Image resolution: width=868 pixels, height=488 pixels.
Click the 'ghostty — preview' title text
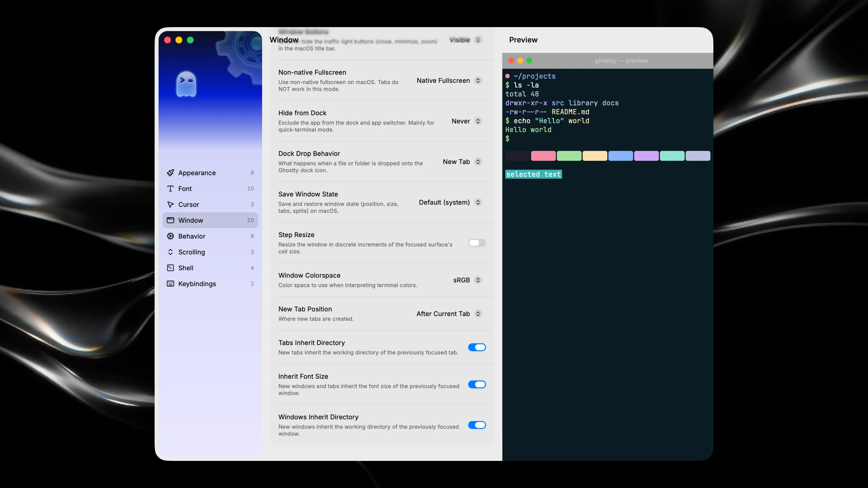tap(621, 61)
